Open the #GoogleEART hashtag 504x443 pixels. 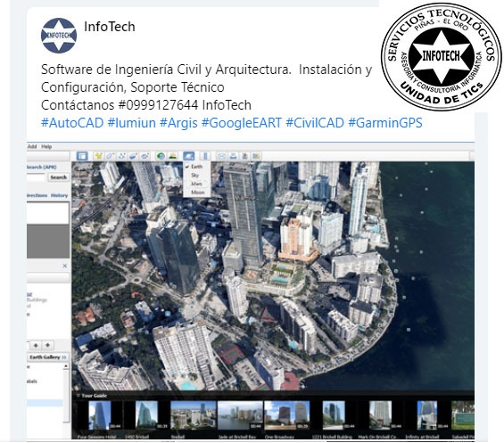[242, 123]
